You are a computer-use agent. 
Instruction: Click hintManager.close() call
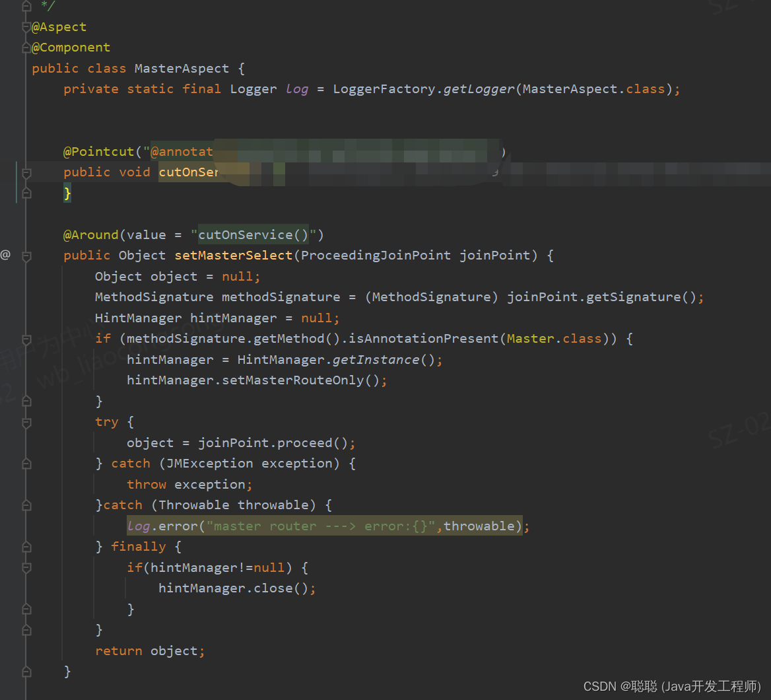(234, 588)
